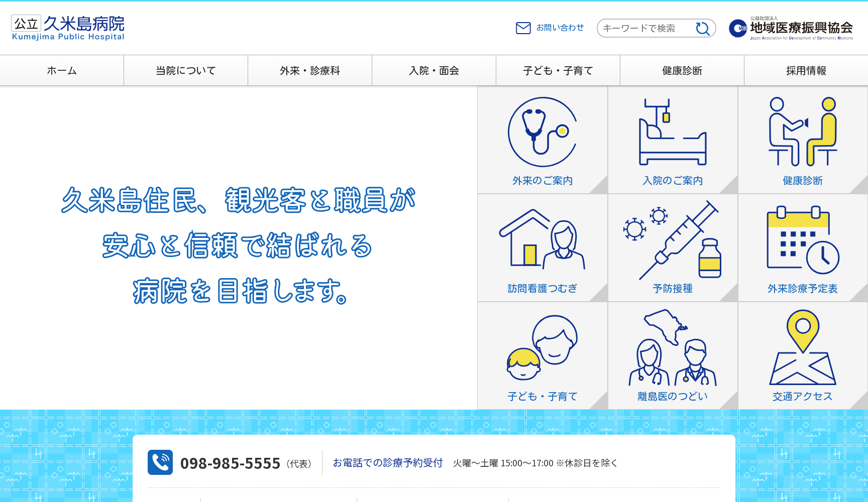
Task: Select the 採用情報 menu item
Action: [806, 70]
